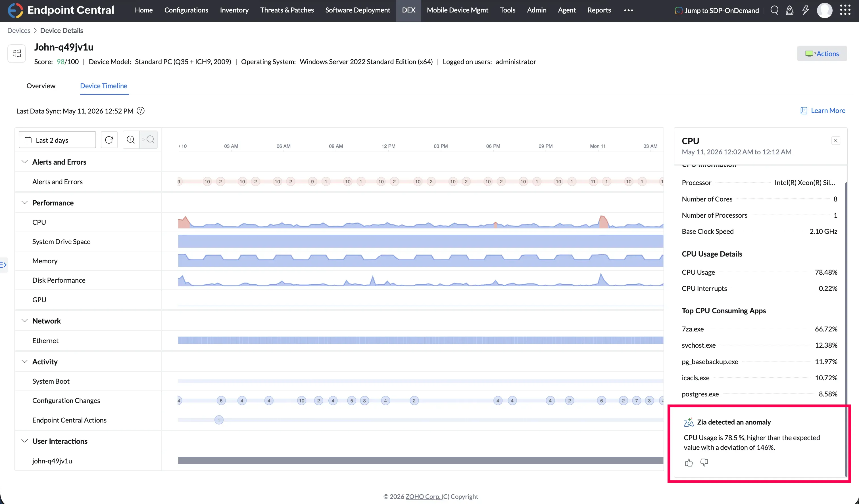Click the more menu ellipsis in navbar

pos(629,10)
